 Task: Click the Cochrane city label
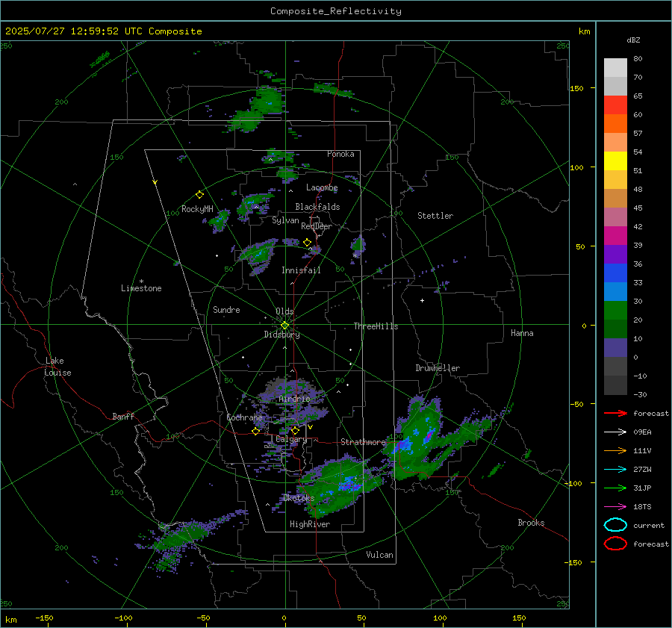[244, 417]
